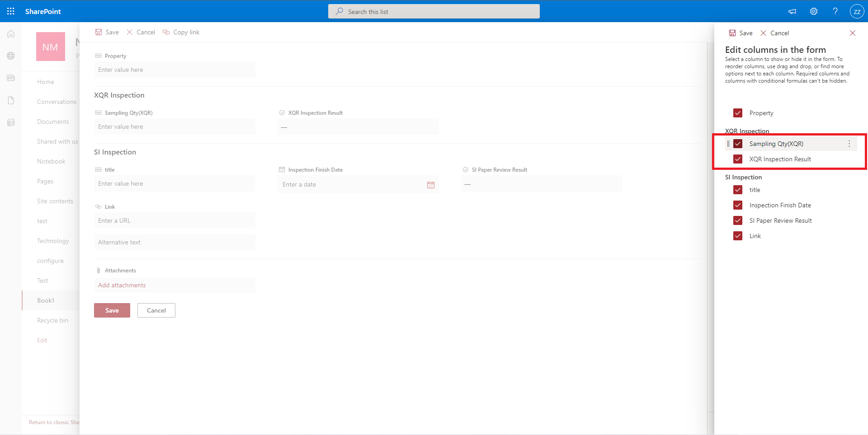Click the Search this list box
The height and width of the screenshot is (435, 868).
tap(434, 11)
